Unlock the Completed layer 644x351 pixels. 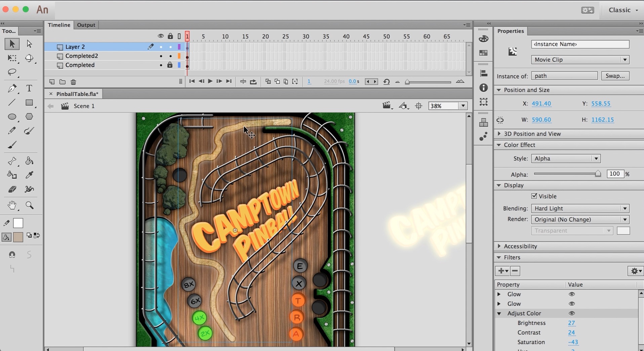point(170,65)
